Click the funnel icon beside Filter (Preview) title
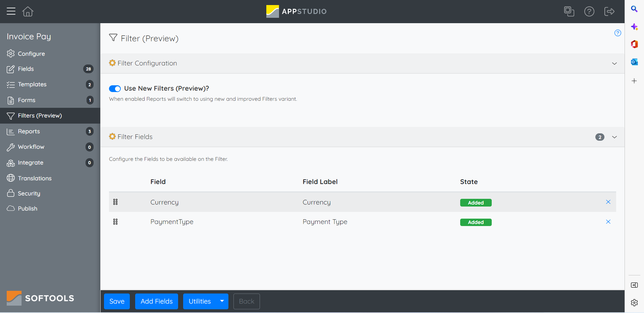Viewport: 644px width, 313px height. [113, 38]
